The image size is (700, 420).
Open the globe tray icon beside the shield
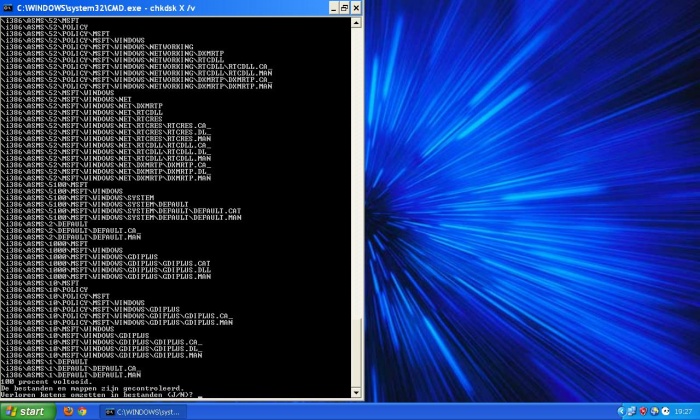click(x=654, y=411)
